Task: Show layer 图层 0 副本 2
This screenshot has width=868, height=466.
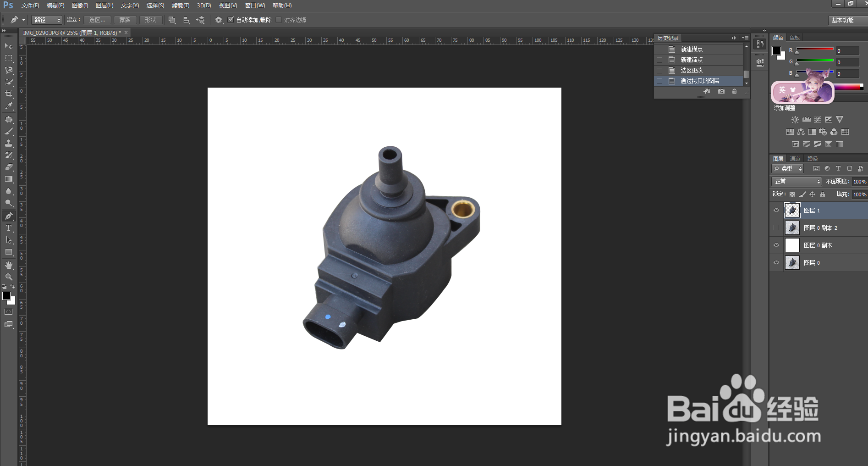Action: (x=776, y=228)
